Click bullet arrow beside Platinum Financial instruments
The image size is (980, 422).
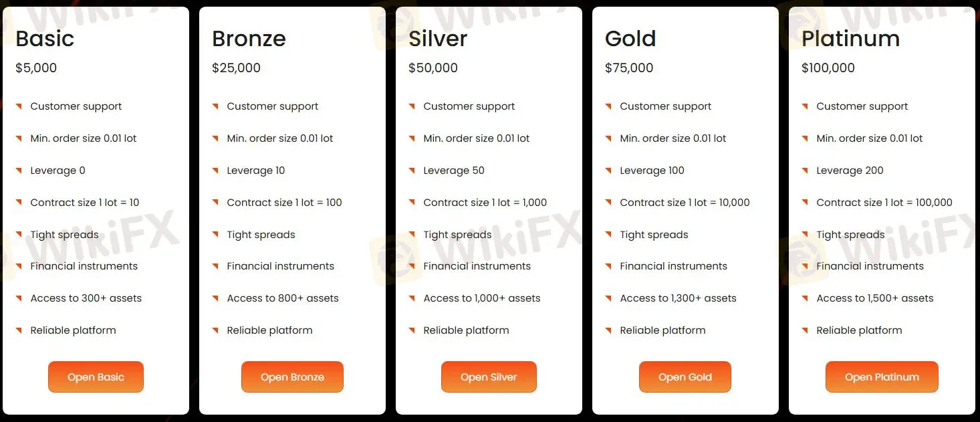click(x=805, y=266)
